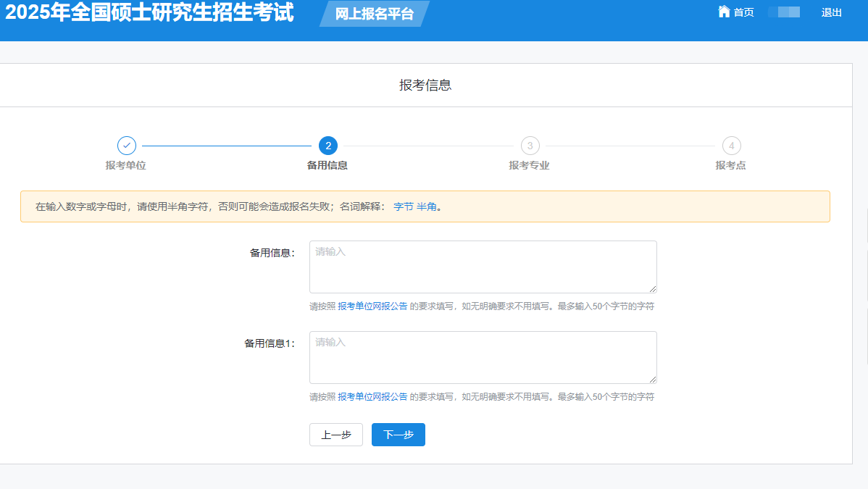Open the 首页 link in the top bar
Image resolution: width=868 pixels, height=489 pixels.
[x=743, y=12]
